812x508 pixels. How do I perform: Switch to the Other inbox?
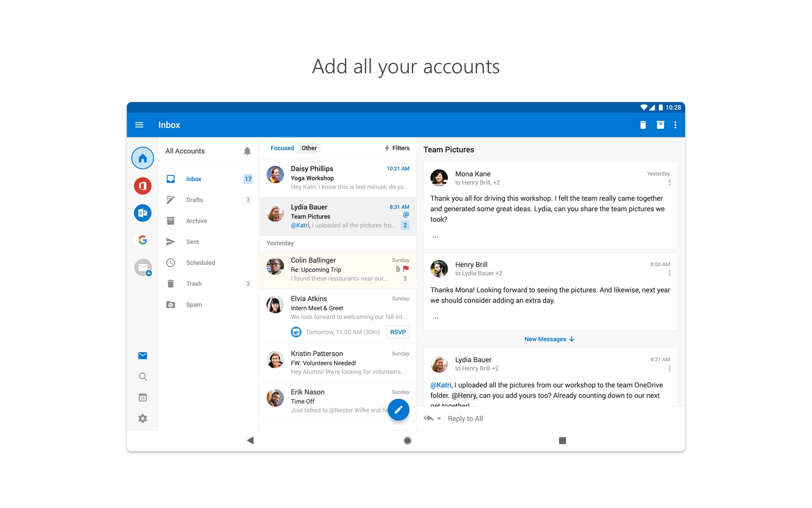coord(309,148)
